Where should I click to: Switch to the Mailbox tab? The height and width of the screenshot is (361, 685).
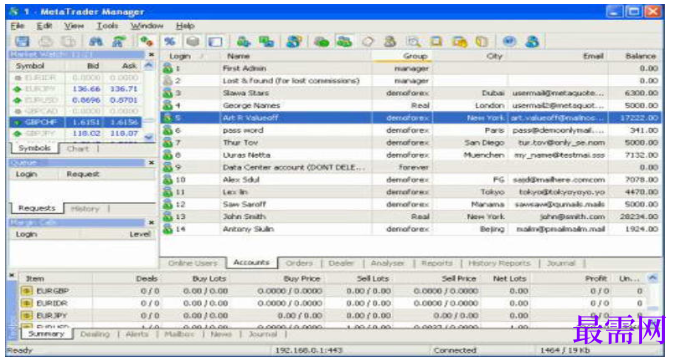click(179, 334)
